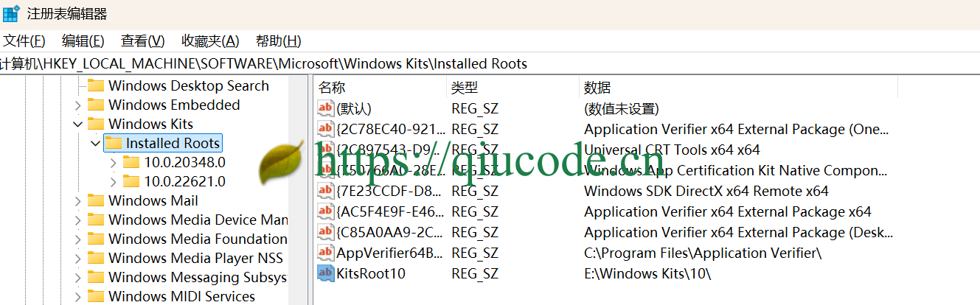Screen dimensions: 980x305
Task: Click Windows SDK DirectX x64 Remote x64 data
Action: click(x=706, y=191)
